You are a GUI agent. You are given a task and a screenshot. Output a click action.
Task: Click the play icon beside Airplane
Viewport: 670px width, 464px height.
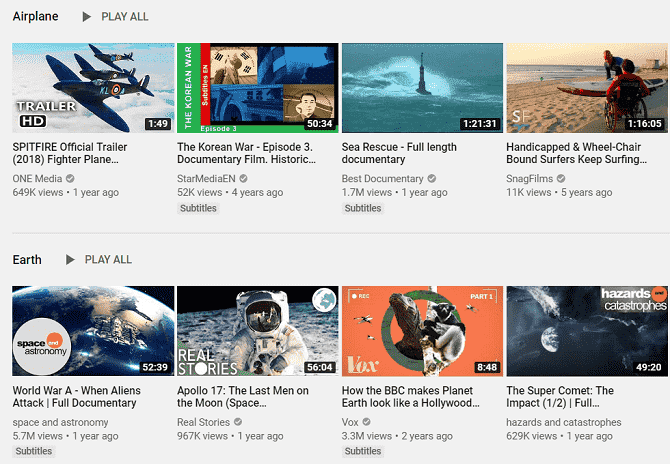pos(86,17)
